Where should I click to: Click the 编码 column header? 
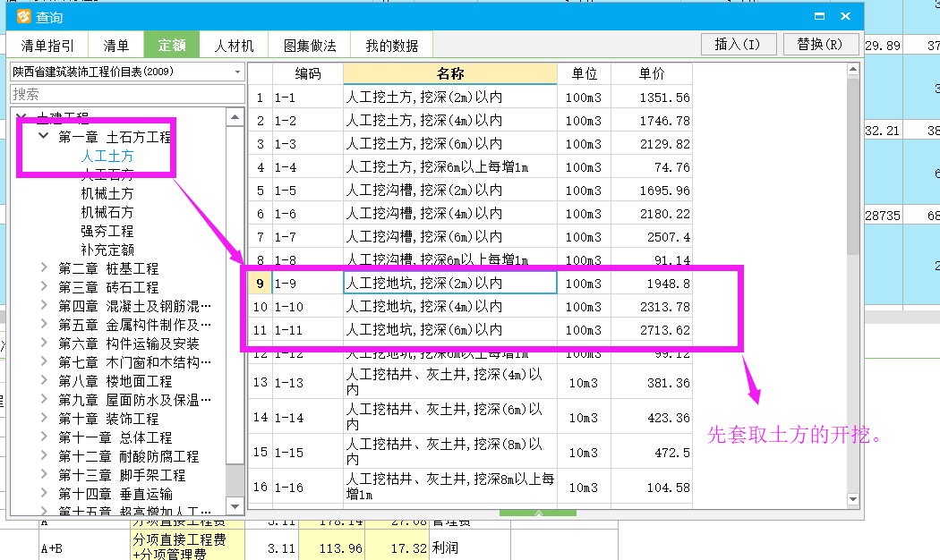point(308,73)
